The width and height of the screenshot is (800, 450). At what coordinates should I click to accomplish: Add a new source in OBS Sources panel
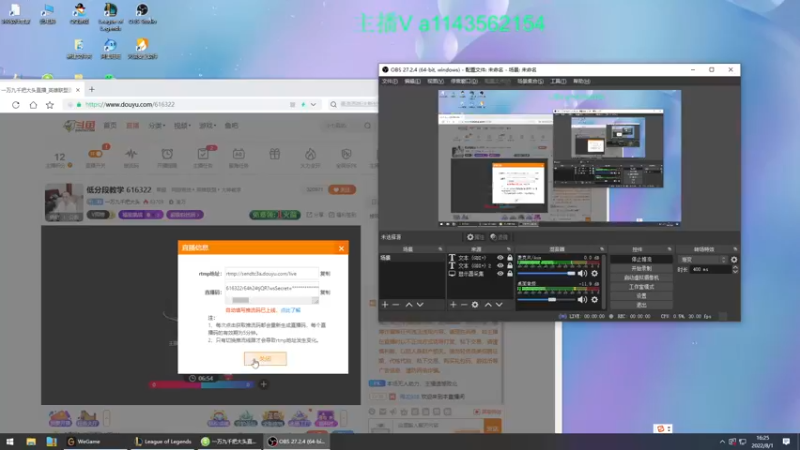453,305
